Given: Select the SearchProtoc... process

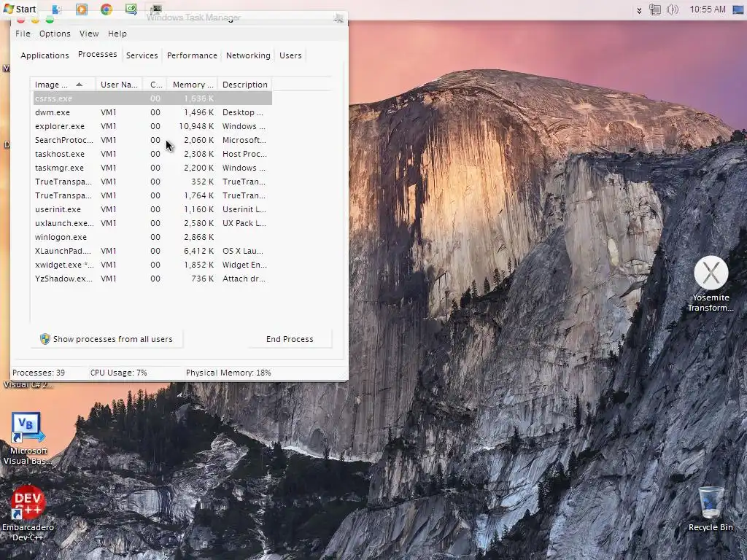Looking at the screenshot, I should [x=152, y=140].
